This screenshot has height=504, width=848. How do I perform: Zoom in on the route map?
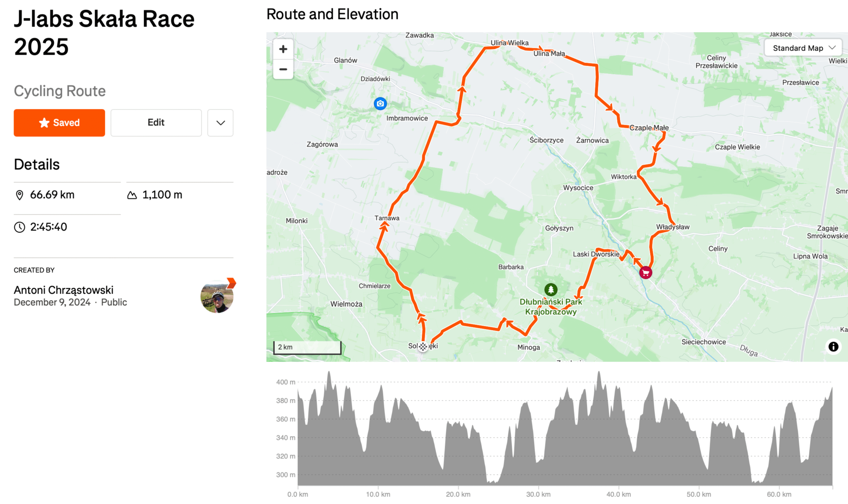(283, 49)
